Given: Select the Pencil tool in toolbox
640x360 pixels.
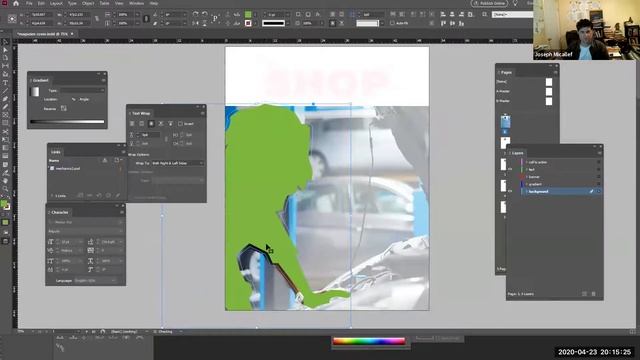Looking at the screenshot, I should click(x=5, y=107).
